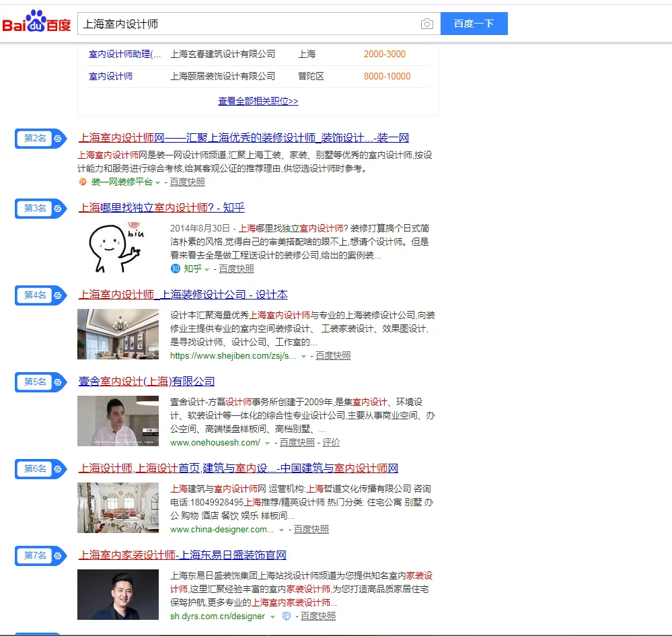
Task: Click the round icon on the 第3名 badge
Action: point(58,209)
